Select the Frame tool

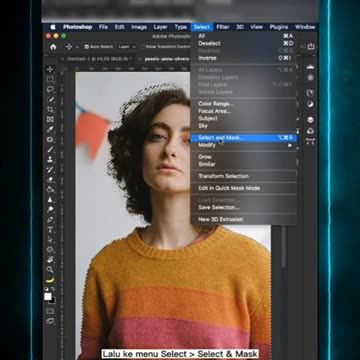tap(50, 119)
